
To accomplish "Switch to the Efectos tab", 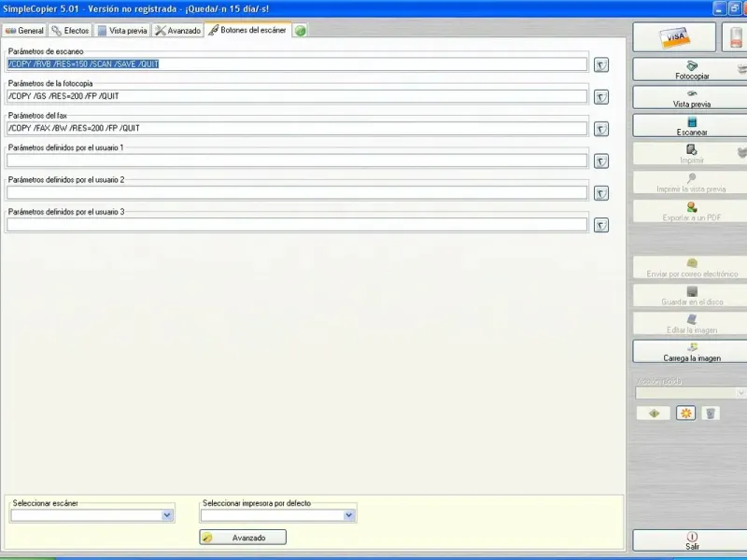I will 71,31.
